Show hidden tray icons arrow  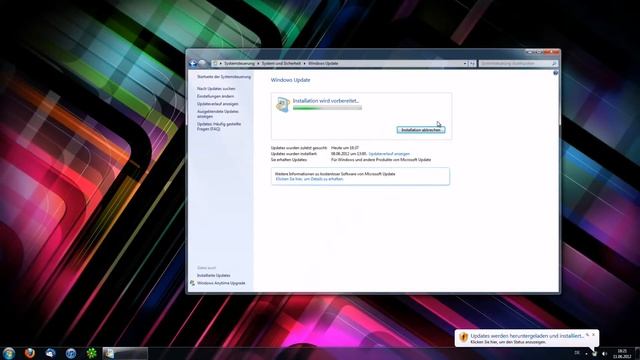coord(587,353)
